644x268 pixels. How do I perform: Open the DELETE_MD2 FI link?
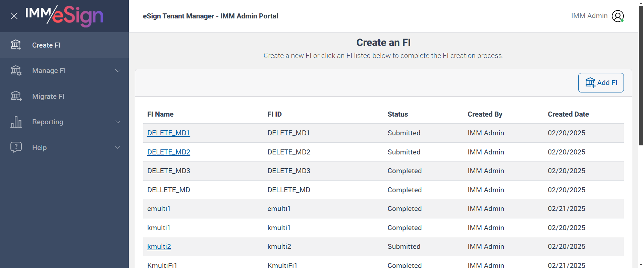(x=169, y=152)
